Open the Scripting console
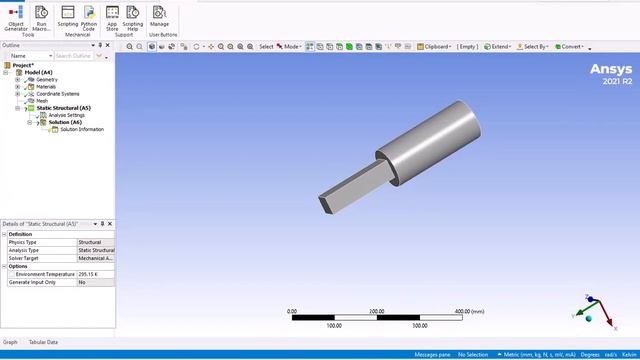640x360 pixels. tap(68, 16)
